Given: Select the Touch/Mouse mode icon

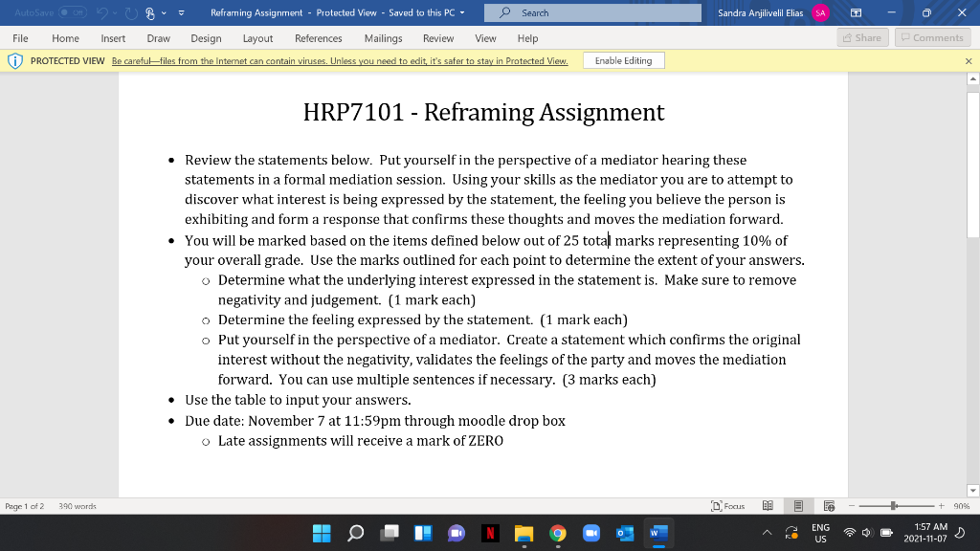Looking at the screenshot, I should pyautogui.click(x=150, y=13).
